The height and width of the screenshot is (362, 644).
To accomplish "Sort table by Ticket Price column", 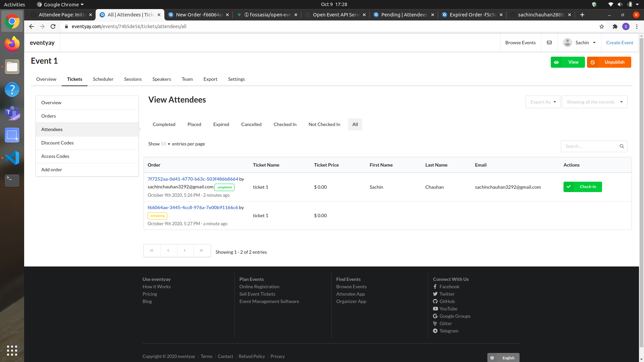I will tap(326, 165).
